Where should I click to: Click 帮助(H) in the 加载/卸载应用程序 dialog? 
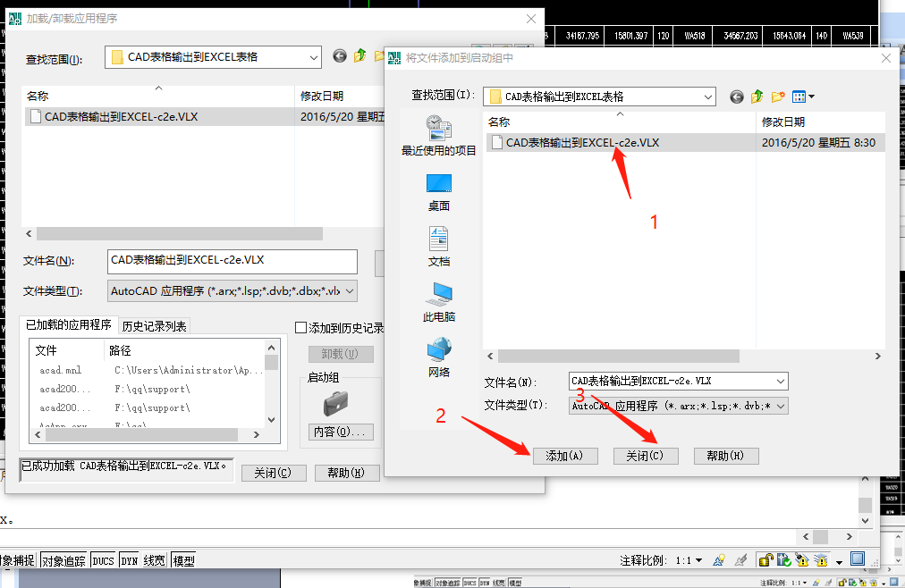pos(346,474)
